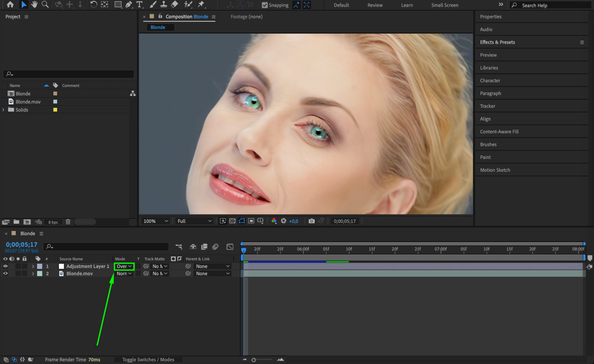594x364 pixels.
Task: Click the delete trash icon in Project panel
Action: [68, 222]
